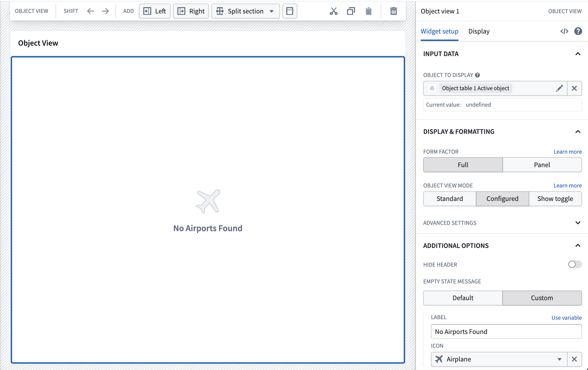Image resolution: width=588 pixels, height=370 pixels.
Task: Copy the widget with the duplicate icon
Action: 351,11
